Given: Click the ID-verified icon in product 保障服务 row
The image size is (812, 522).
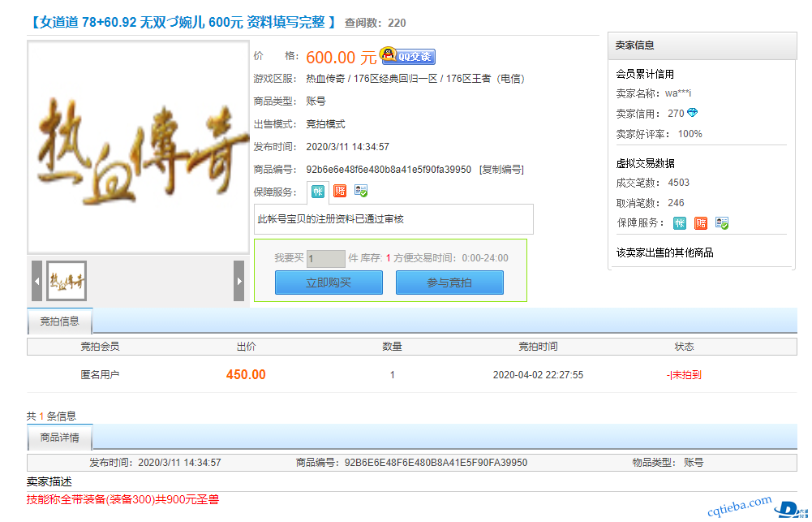Looking at the screenshot, I should [361, 191].
